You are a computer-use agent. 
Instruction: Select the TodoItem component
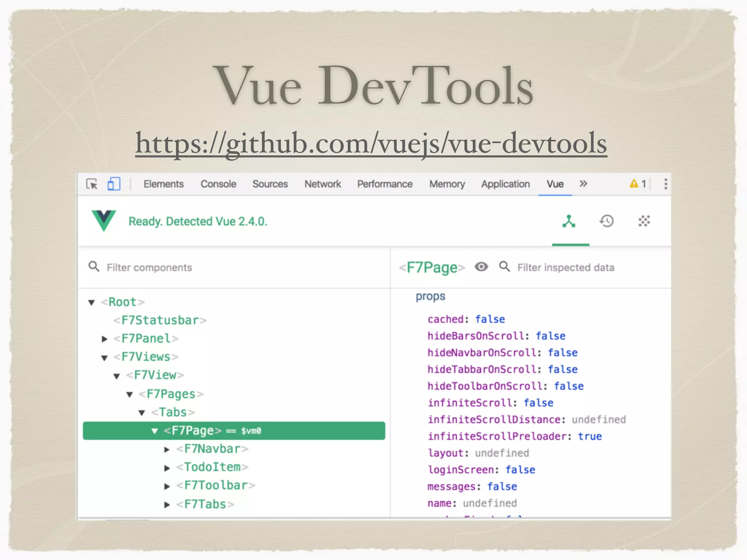(212, 467)
